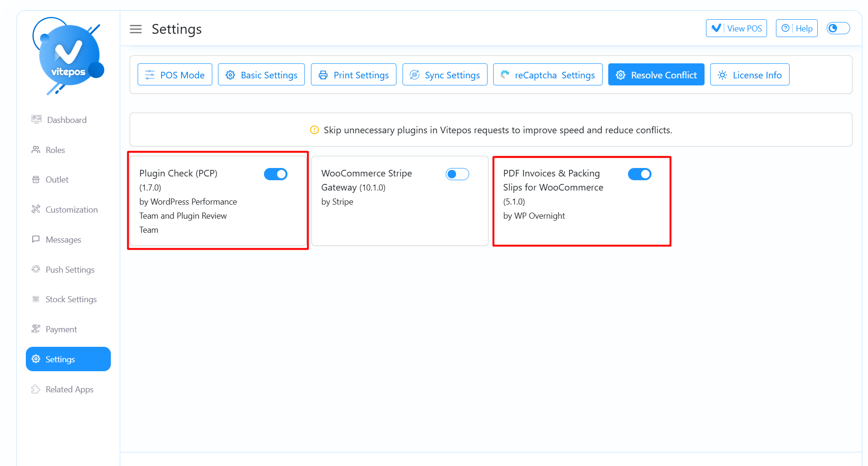This screenshot has width=868, height=466.
Task: Enable WooCommerce Stripe Gateway toggle
Action: click(457, 174)
